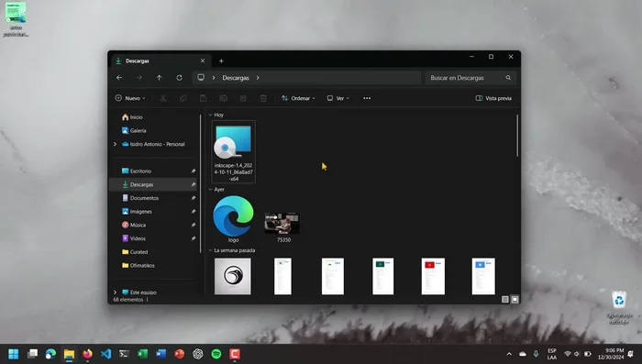Image resolution: width=642 pixels, height=364 pixels.
Task: Unpin Escritorio from quick access
Action: coord(194,171)
